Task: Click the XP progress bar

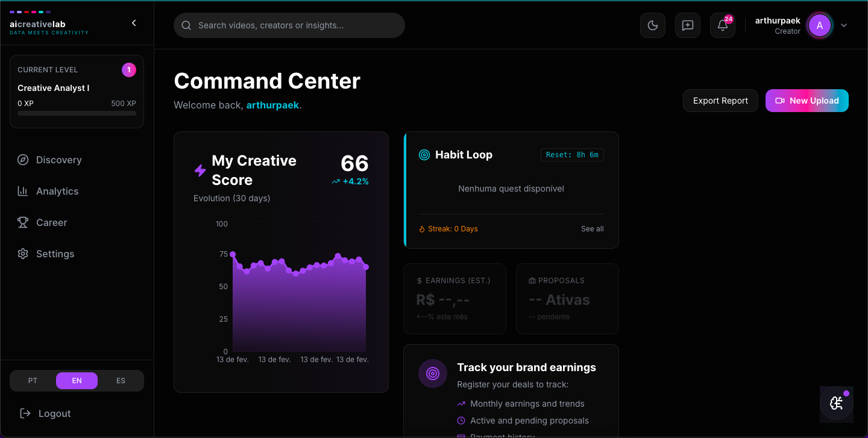Action: coord(77,113)
